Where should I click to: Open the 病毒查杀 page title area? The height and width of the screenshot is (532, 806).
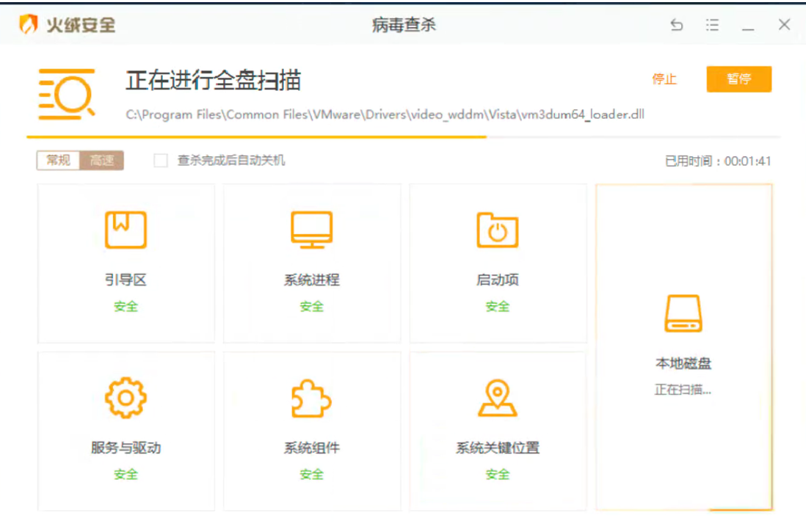point(402,24)
